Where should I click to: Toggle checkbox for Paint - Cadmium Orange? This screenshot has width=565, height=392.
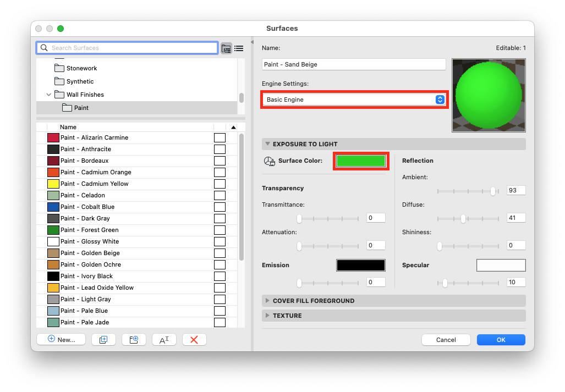(220, 173)
